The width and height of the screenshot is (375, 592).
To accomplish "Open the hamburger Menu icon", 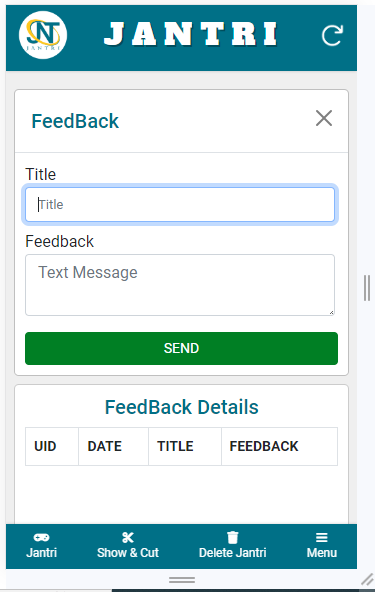I will (x=322, y=537).
